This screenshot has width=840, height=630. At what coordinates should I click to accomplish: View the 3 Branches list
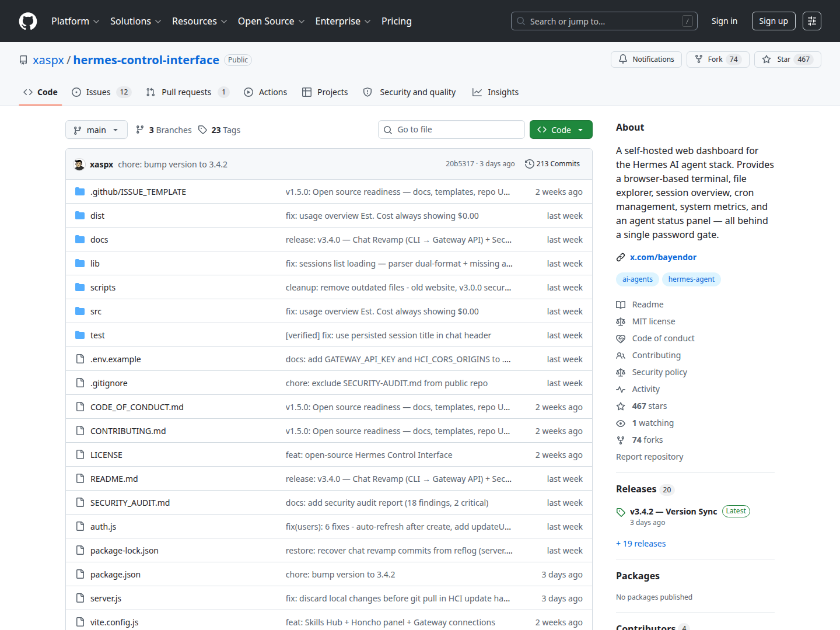pos(163,130)
